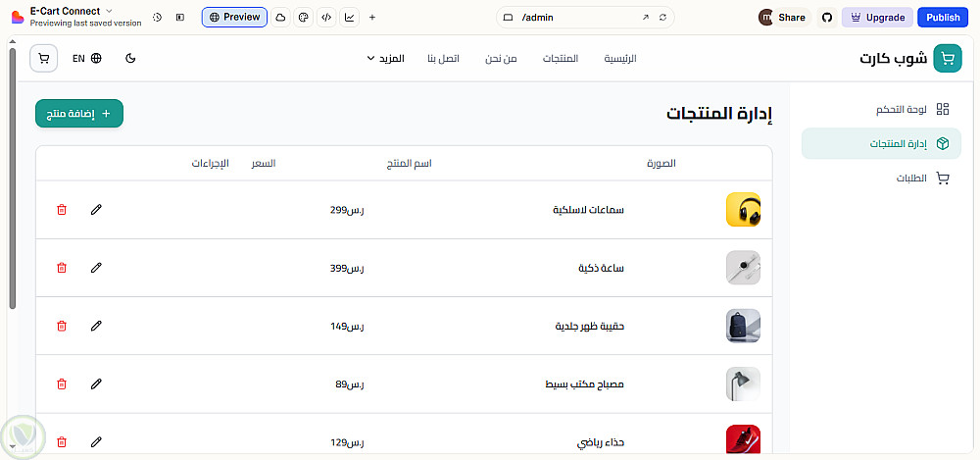Delete the سماعات لاسلكية product
Image resolution: width=980 pixels, height=460 pixels.
62,210
